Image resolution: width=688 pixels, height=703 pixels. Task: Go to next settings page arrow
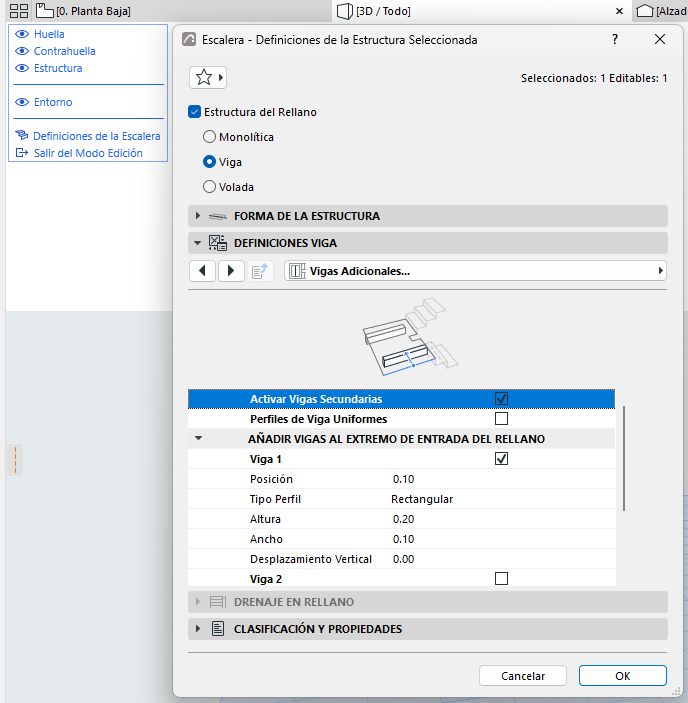click(231, 271)
